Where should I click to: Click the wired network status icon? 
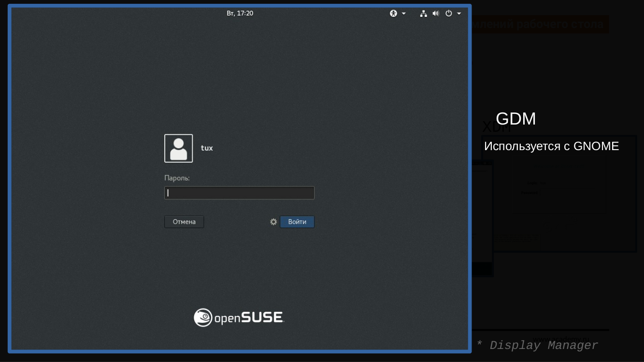424,14
